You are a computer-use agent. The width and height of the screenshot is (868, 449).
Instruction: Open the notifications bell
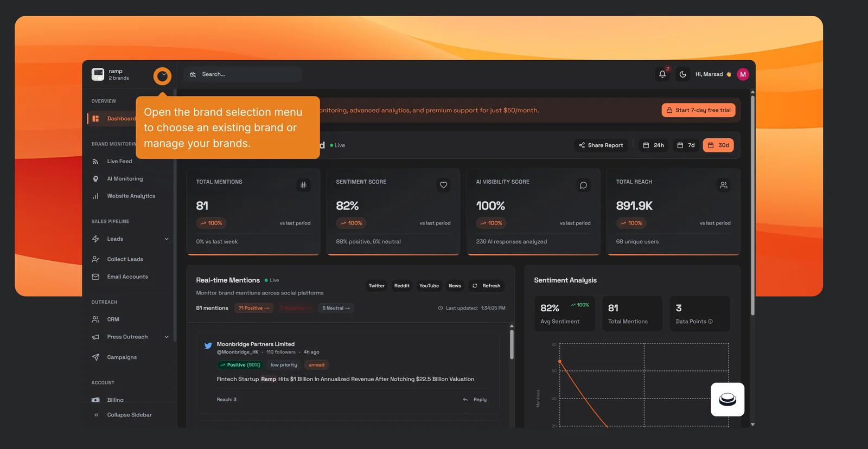coord(662,74)
